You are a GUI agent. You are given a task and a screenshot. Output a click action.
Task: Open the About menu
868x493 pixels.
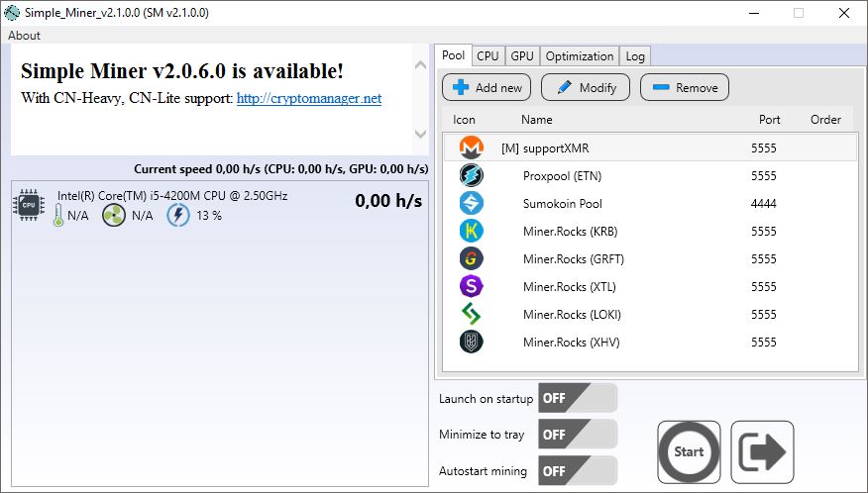click(x=24, y=36)
